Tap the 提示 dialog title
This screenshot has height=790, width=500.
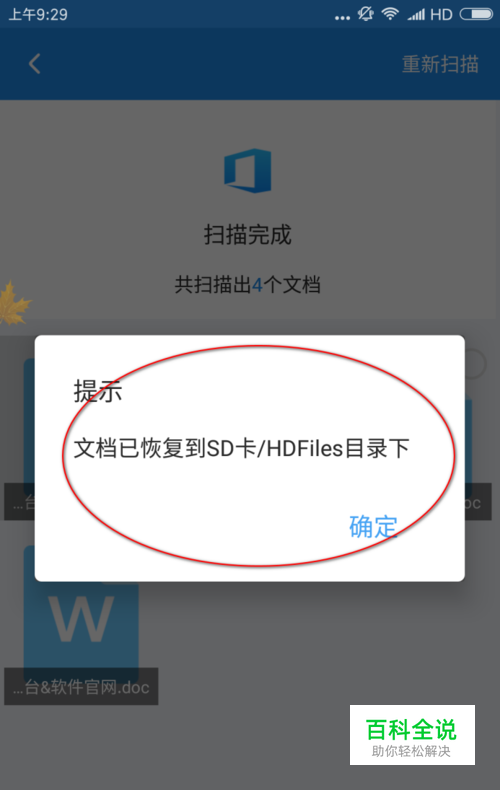(98, 390)
